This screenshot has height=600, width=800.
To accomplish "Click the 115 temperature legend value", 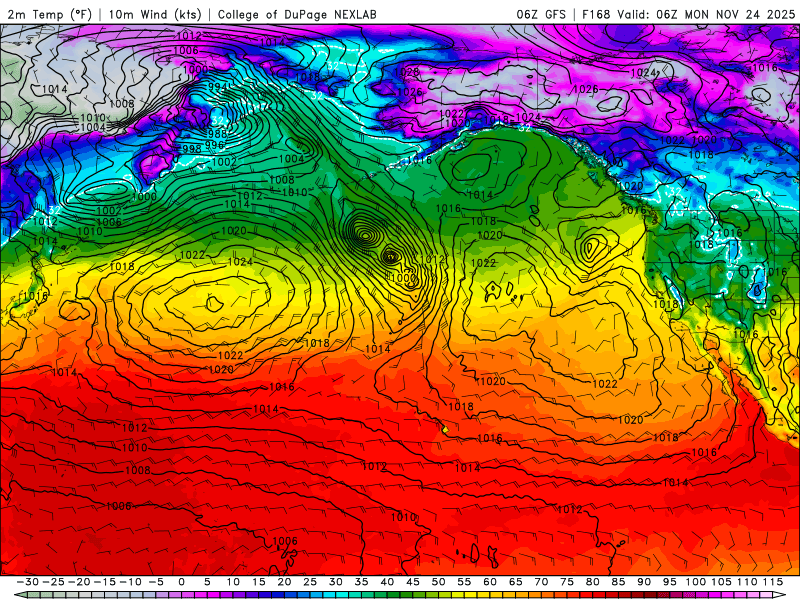I will click(772, 582).
